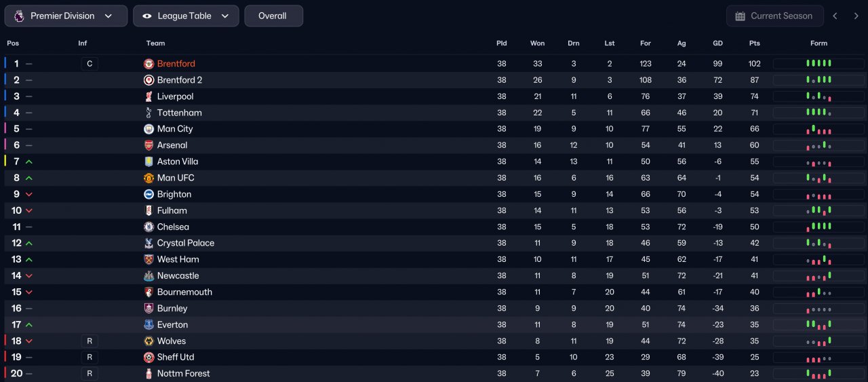Click the Newcastle club badge
This screenshot has height=382, width=868.
149,275
